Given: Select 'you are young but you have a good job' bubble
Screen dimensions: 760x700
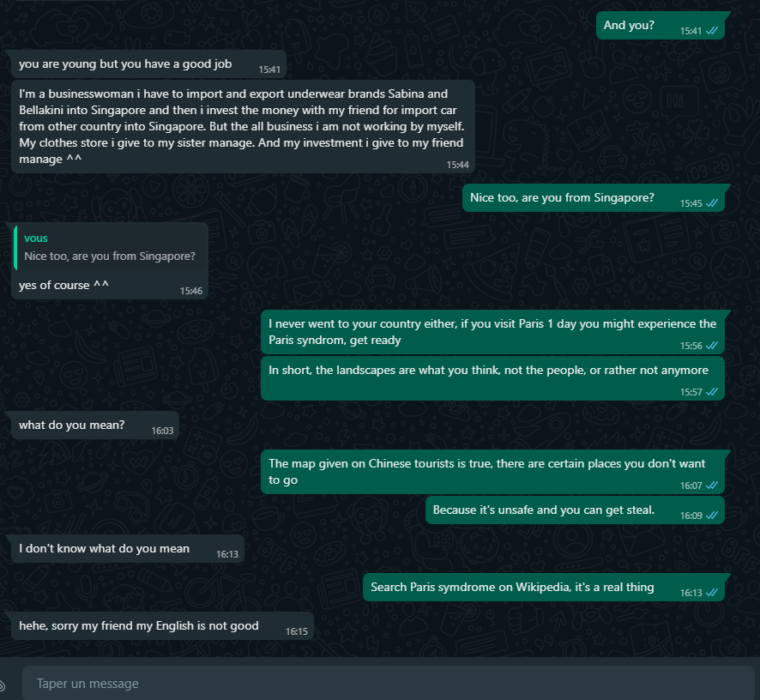Looking at the screenshot, I should [x=148, y=64].
